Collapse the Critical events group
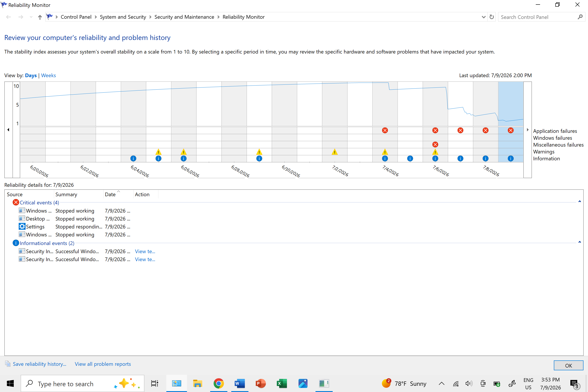The height and width of the screenshot is (392, 588). (x=579, y=202)
